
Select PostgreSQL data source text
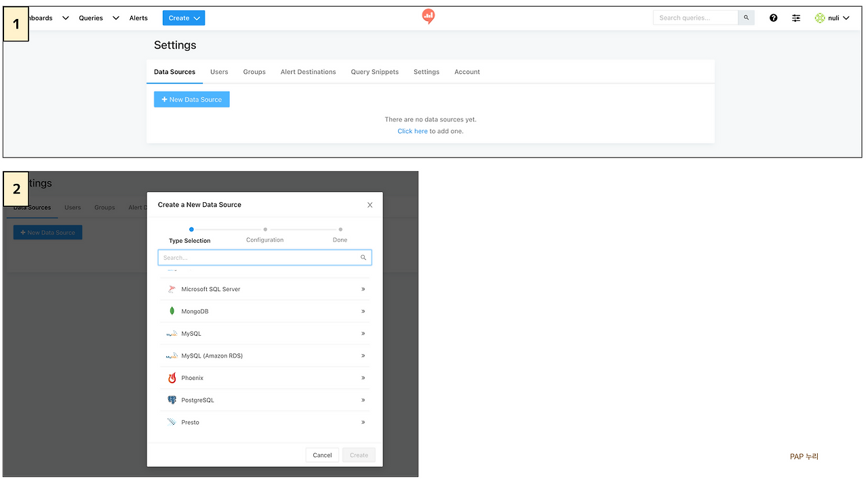[198, 400]
